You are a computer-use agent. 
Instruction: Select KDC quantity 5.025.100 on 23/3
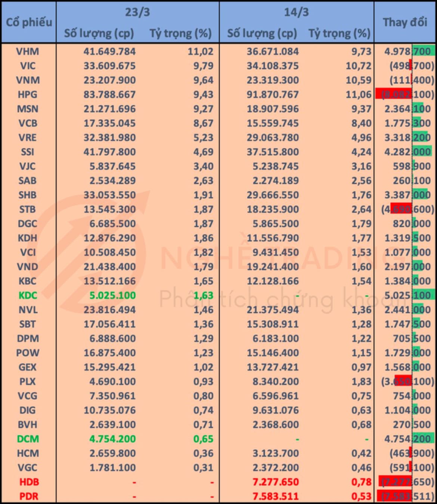pos(112,295)
